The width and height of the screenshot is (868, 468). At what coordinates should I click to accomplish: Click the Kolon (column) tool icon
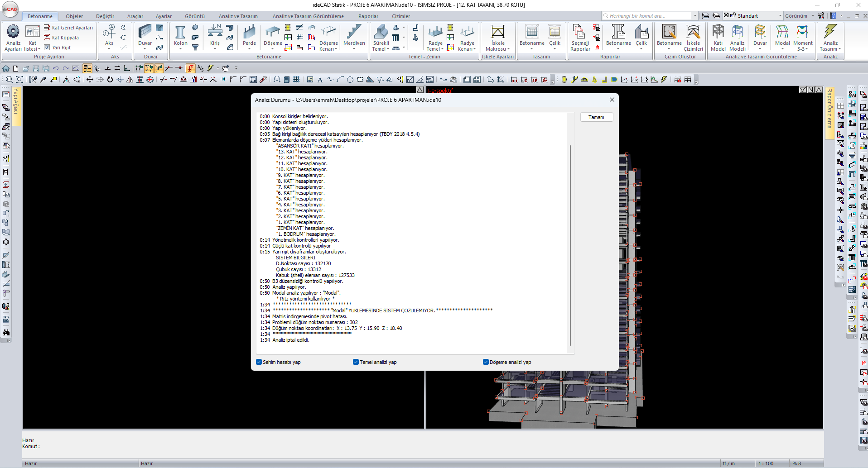(x=180, y=33)
